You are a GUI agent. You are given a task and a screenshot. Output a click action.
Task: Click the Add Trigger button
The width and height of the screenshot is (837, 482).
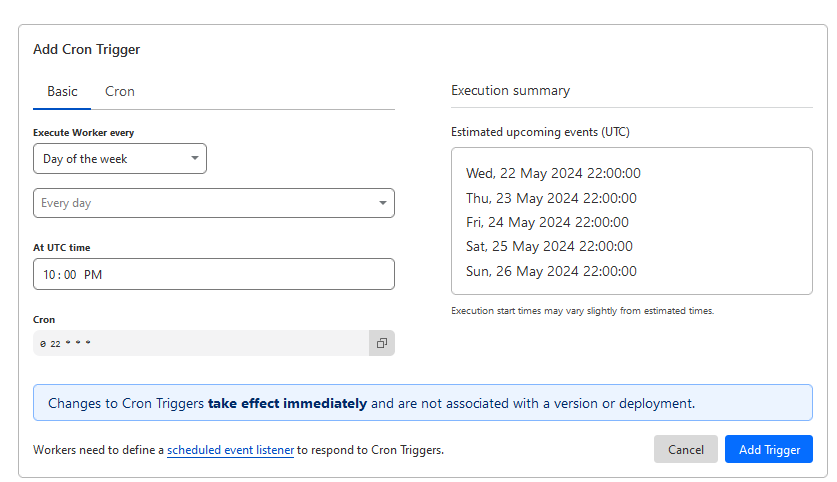coord(769,450)
